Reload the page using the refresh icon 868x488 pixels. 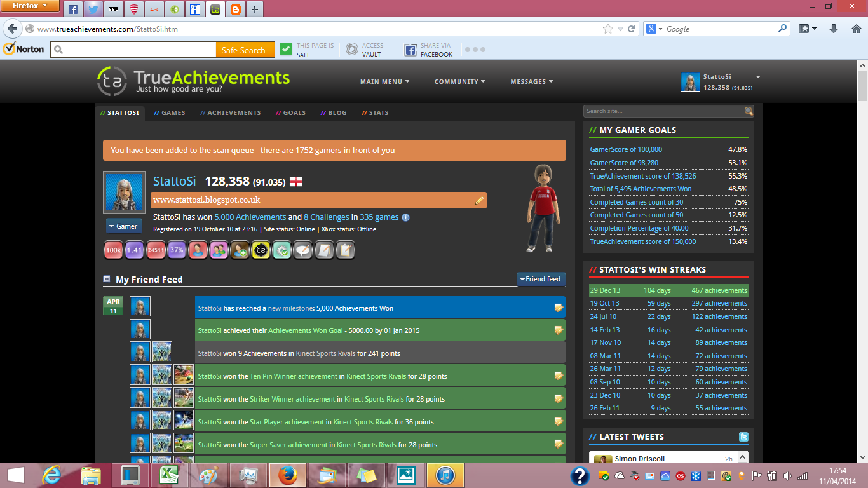coord(631,29)
